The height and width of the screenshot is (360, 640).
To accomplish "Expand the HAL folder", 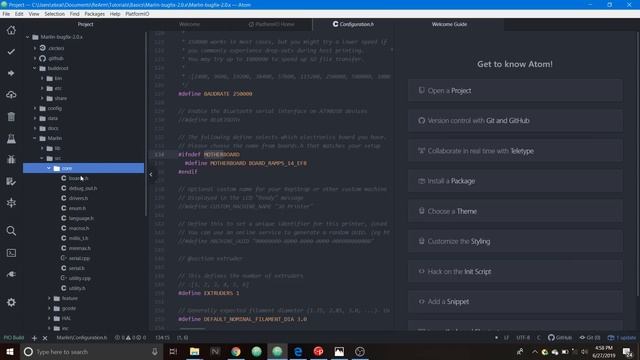I will (x=49, y=318).
